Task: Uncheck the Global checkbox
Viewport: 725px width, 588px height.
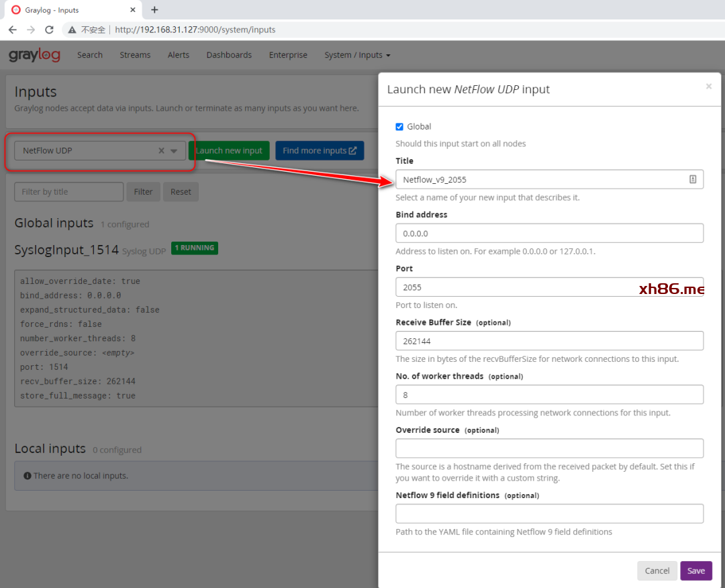Action: coord(400,127)
